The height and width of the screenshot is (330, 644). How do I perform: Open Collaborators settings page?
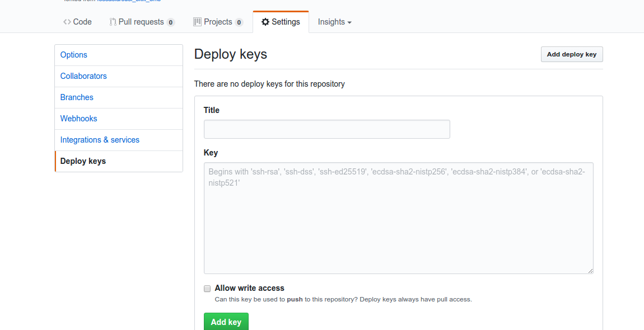119,76
